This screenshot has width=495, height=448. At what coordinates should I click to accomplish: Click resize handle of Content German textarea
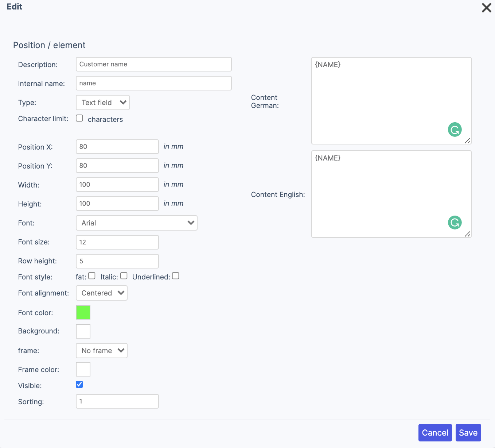point(468,141)
